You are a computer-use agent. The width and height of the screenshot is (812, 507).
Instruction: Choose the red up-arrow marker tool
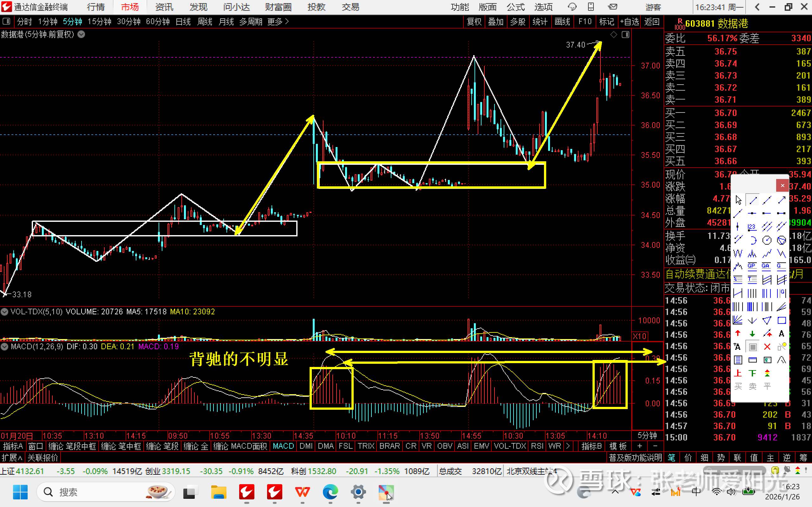[737, 333]
